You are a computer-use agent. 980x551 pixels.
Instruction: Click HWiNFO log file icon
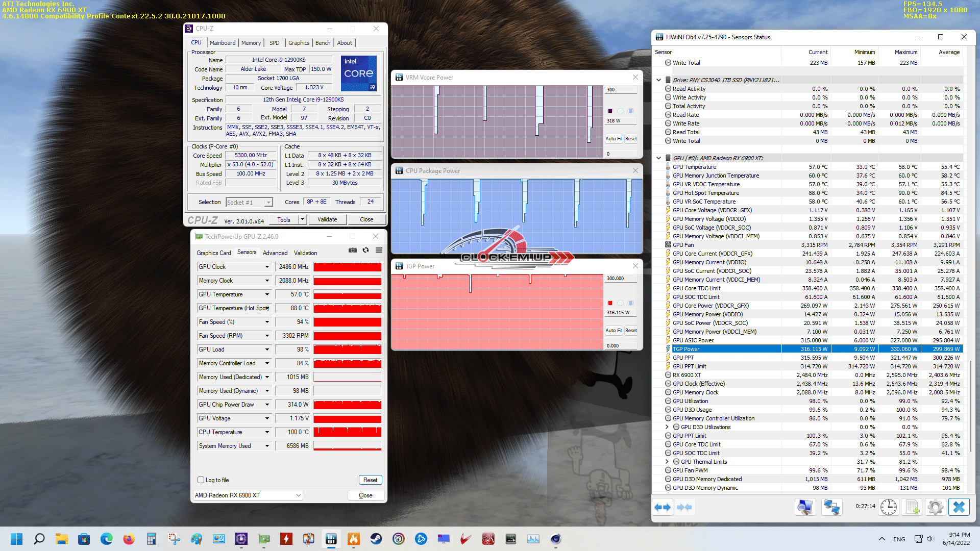(912, 507)
